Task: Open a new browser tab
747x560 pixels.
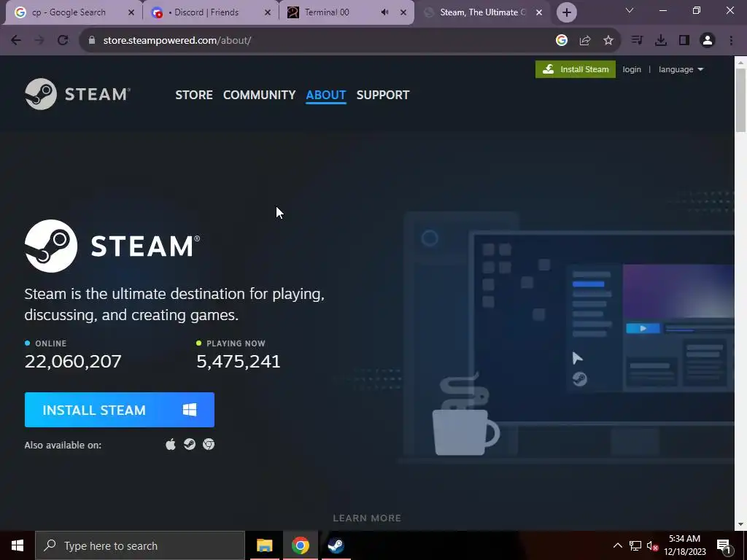Action: tap(566, 12)
